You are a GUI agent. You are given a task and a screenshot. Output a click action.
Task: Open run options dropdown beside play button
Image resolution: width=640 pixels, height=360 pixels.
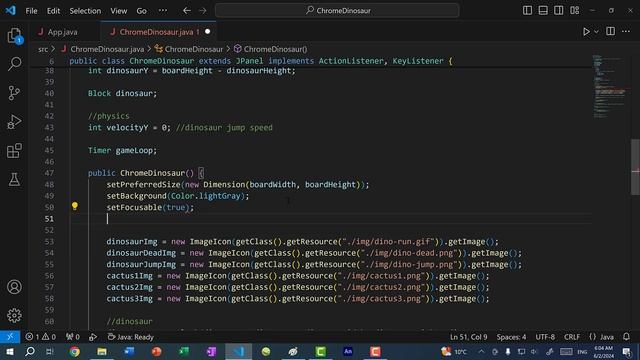coord(596,31)
